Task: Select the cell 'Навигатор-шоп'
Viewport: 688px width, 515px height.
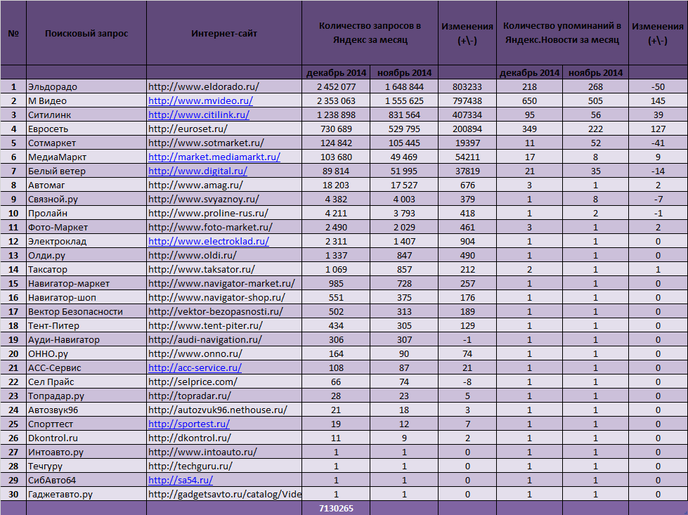Action: 86,297
